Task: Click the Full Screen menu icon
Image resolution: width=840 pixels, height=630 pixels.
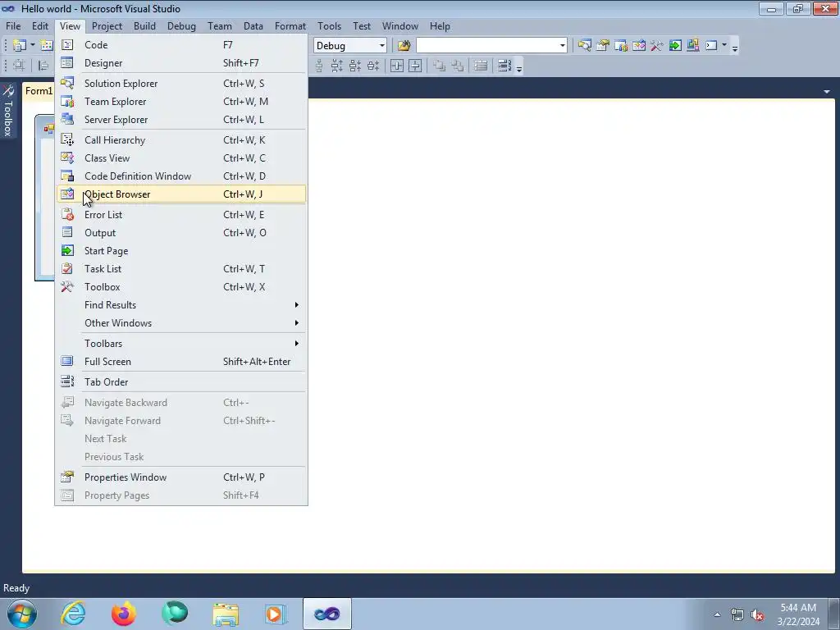Action: pos(67,362)
